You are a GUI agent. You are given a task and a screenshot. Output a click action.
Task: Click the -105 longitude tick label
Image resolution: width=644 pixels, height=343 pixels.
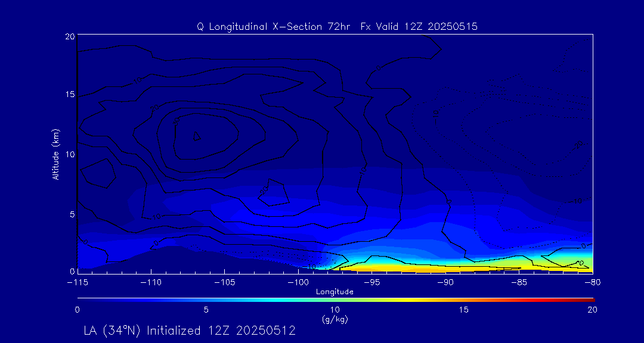point(224,283)
